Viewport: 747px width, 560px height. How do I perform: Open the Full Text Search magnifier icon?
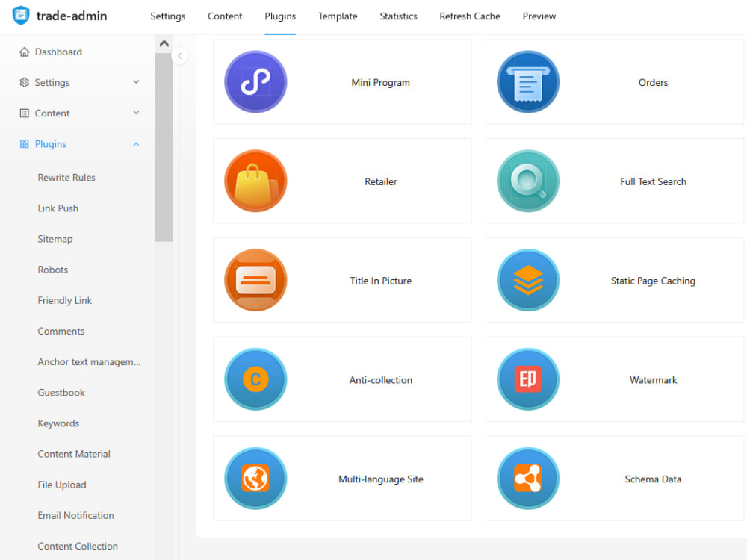(x=528, y=181)
